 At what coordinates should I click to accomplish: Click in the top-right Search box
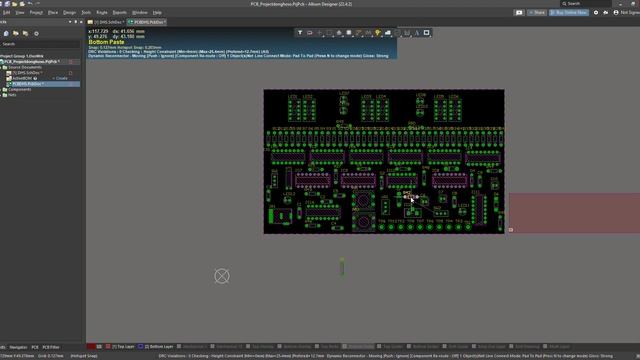pos(586,4)
